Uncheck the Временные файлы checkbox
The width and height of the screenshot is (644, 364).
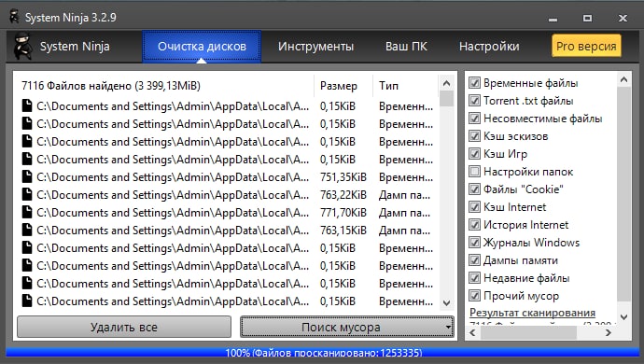(474, 82)
